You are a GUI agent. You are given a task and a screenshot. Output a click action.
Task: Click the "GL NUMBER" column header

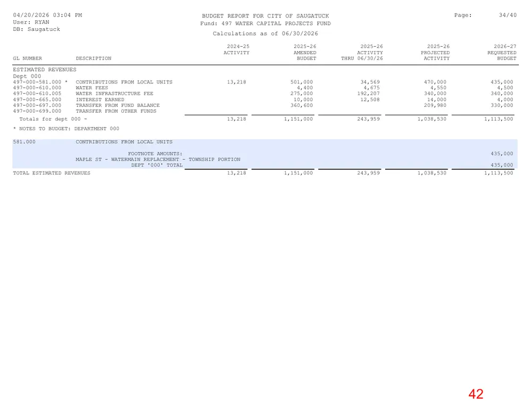point(28,58)
